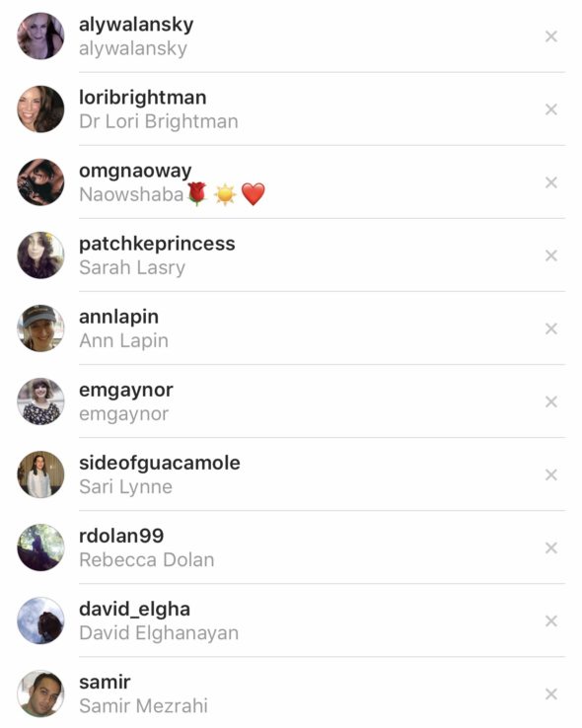582x728 pixels.
Task: Open the emgaynor user row
Action: 291,401
